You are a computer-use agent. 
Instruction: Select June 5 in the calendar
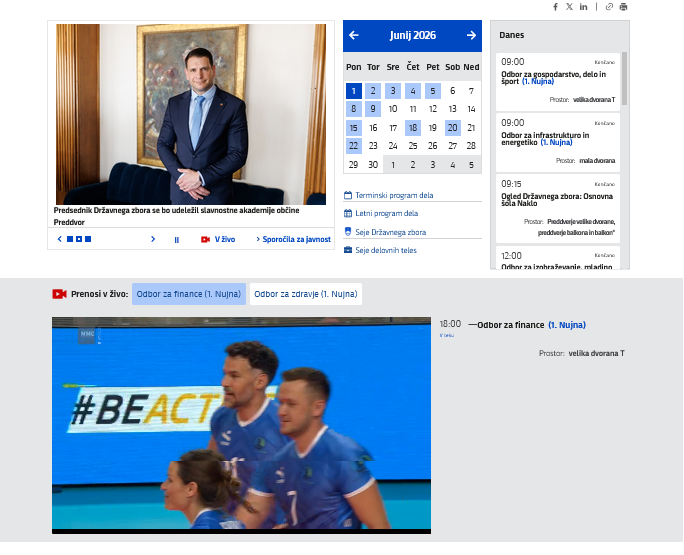(433, 91)
